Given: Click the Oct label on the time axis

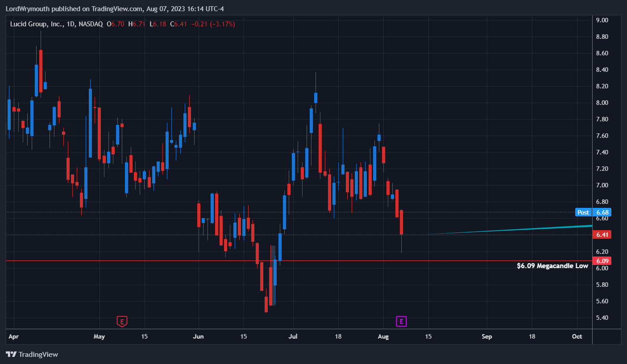Looking at the screenshot, I should pos(577,336).
